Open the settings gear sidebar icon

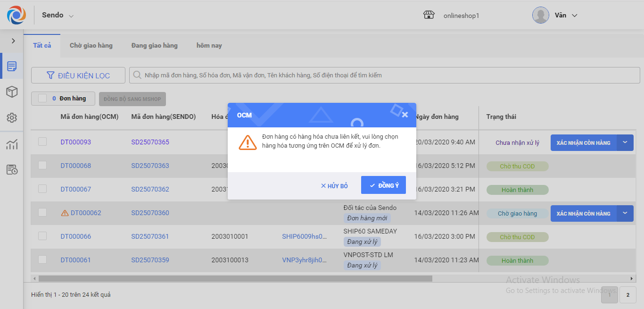click(12, 118)
